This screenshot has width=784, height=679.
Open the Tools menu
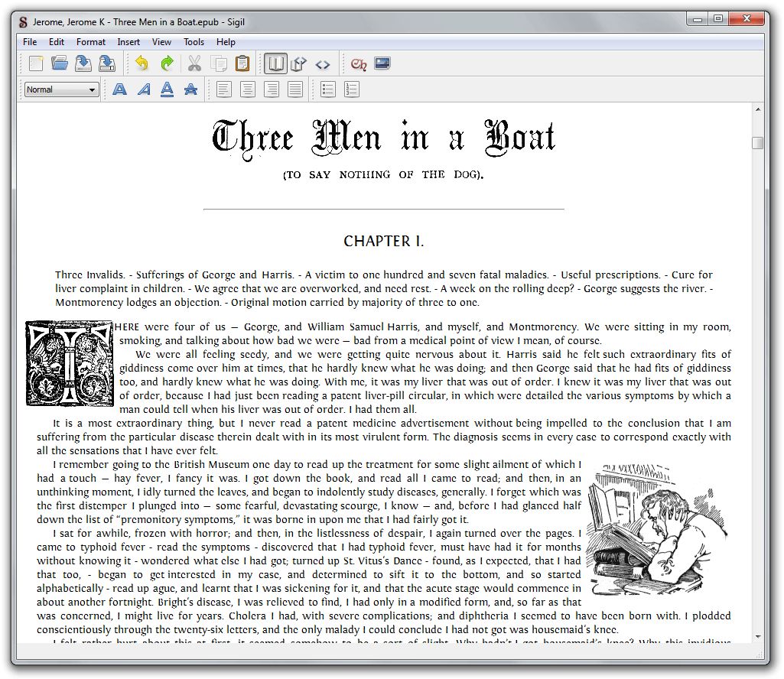194,42
